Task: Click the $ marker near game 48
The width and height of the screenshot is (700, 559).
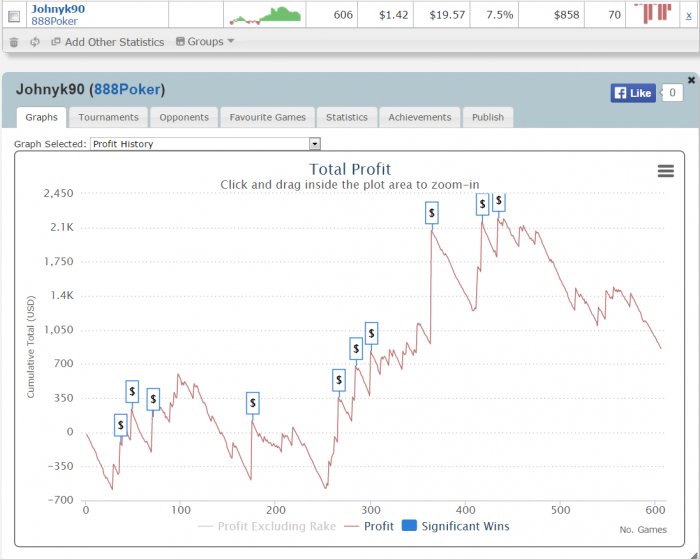Action: pyautogui.click(x=132, y=392)
